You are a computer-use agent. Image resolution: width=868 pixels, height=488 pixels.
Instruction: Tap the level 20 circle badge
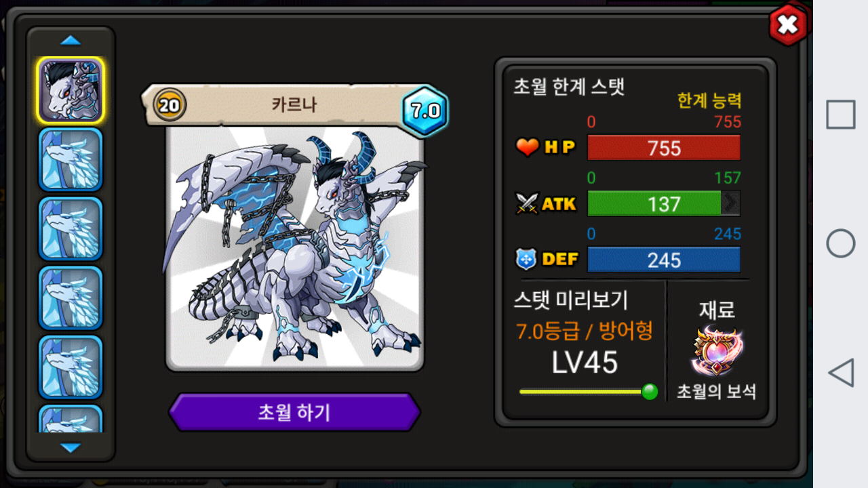point(170,105)
